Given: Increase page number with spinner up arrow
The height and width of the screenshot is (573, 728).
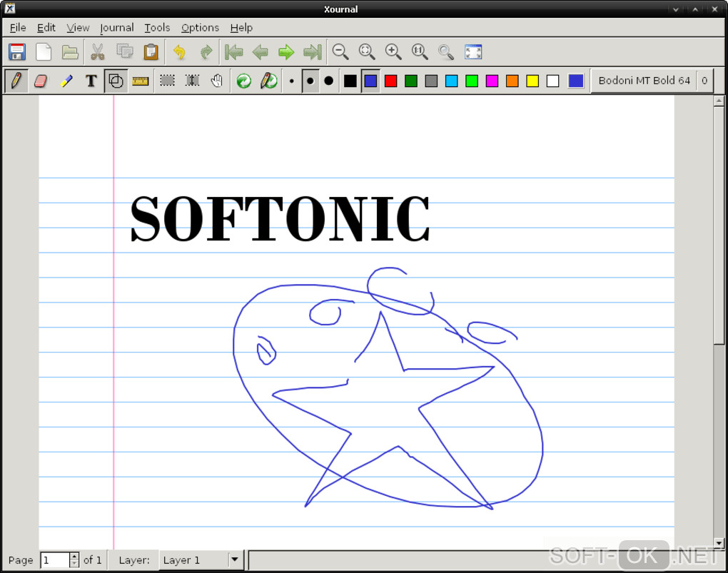Looking at the screenshot, I should coord(74,556).
